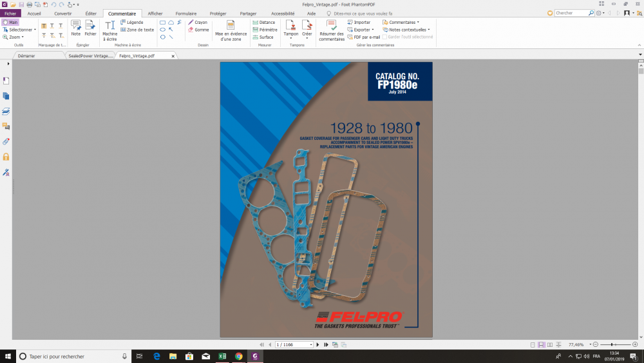Click Résumer des commentaires

(x=332, y=30)
